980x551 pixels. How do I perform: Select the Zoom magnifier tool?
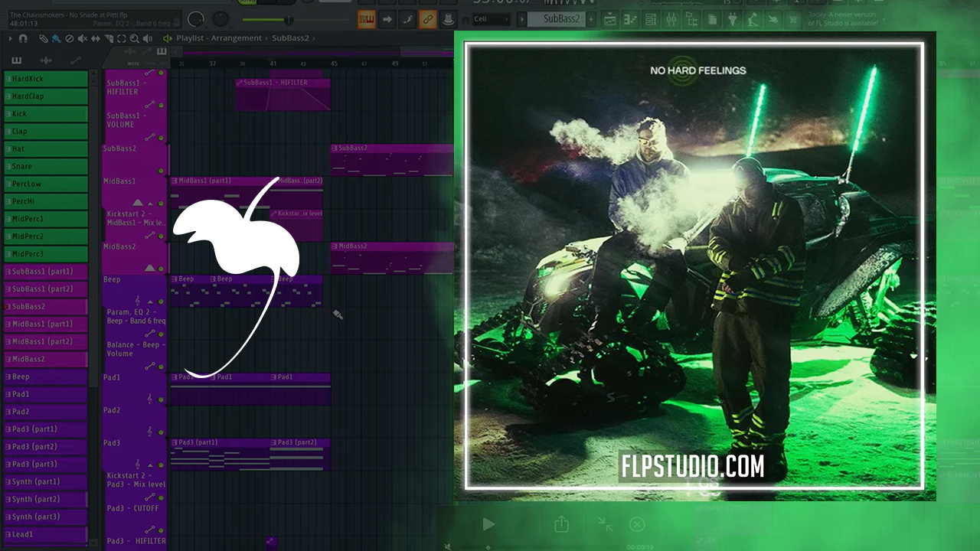(135, 38)
